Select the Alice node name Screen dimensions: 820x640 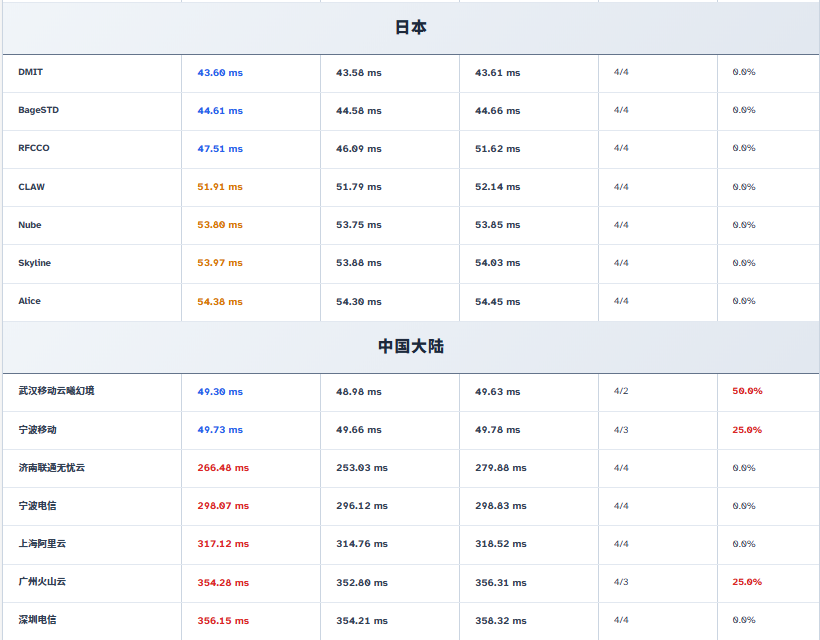[x=30, y=301]
